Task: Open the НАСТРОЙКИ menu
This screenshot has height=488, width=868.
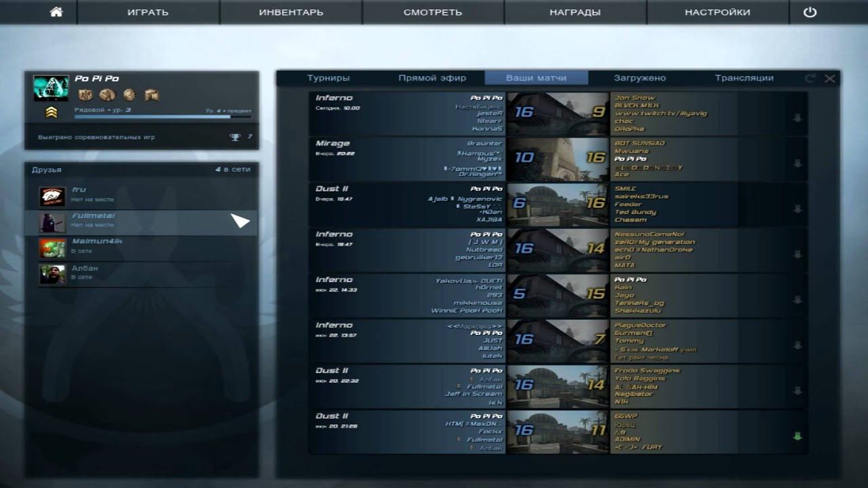Action: [x=717, y=12]
